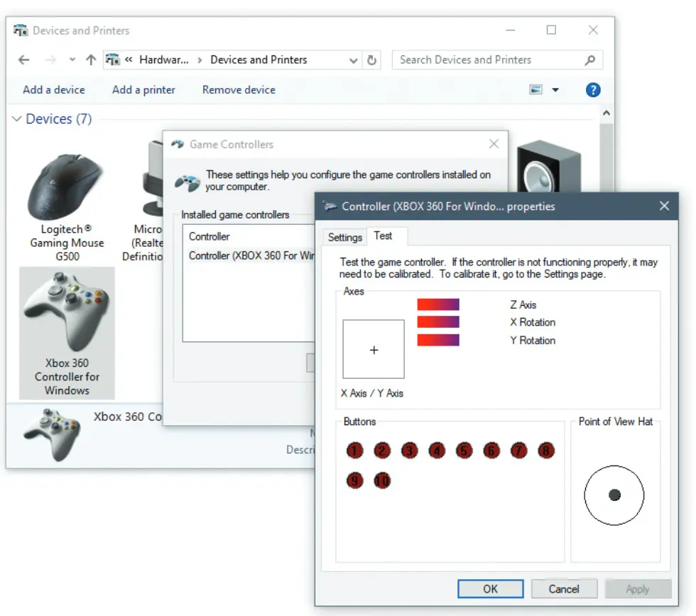The image size is (696, 616).
Task: Switch to the Settings tab
Action: pos(345,237)
